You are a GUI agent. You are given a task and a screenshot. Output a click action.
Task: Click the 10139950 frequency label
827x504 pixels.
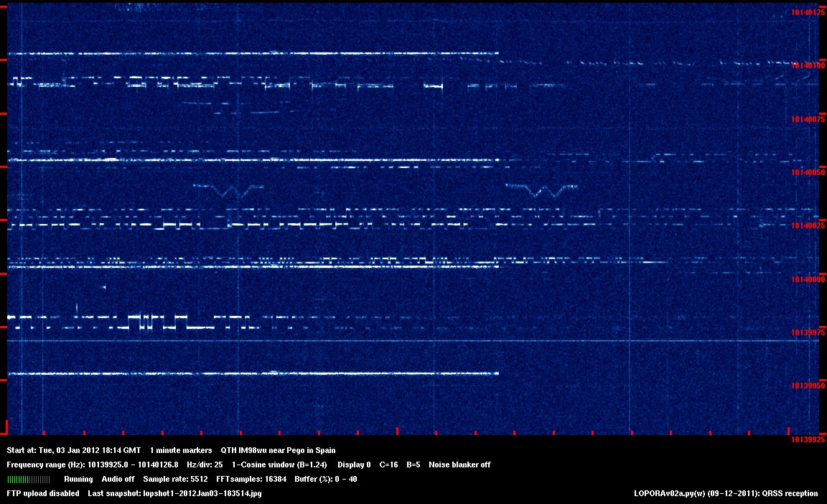point(808,386)
